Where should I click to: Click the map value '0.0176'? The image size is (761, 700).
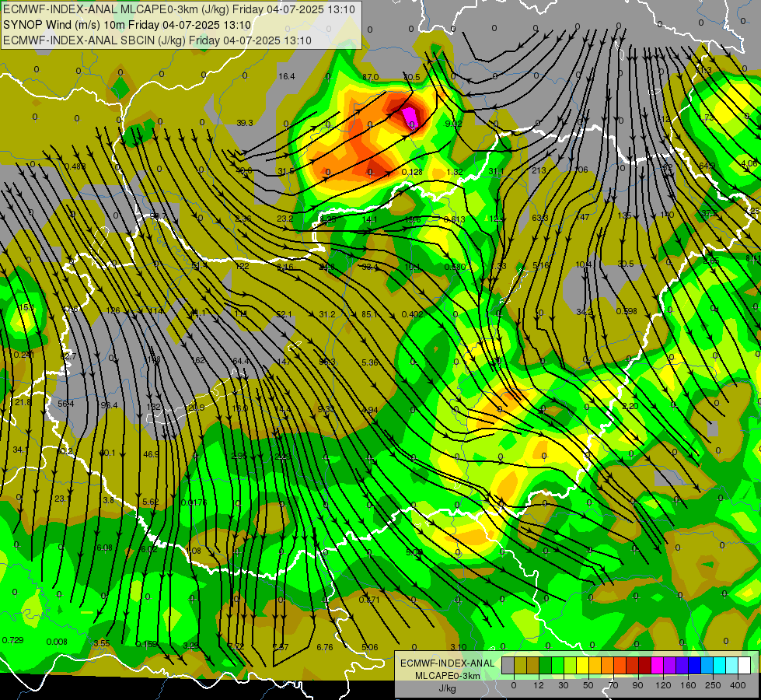194,502
